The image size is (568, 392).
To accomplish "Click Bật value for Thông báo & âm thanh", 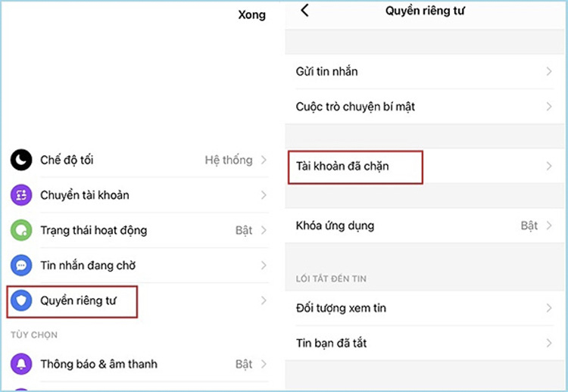I will coord(244,364).
